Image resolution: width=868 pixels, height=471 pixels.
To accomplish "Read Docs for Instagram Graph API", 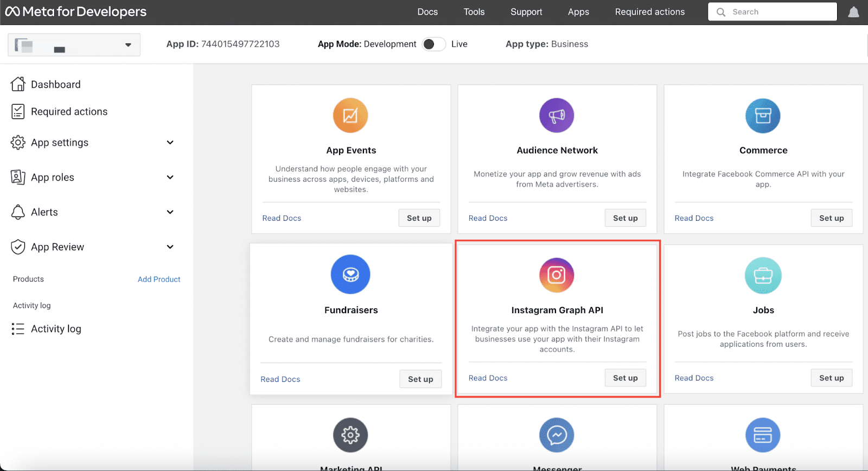I will [488, 378].
